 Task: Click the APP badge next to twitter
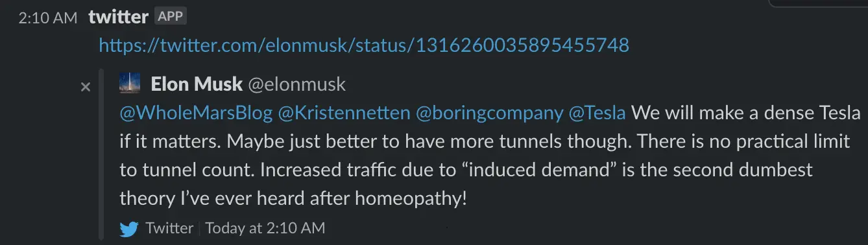coord(171,16)
